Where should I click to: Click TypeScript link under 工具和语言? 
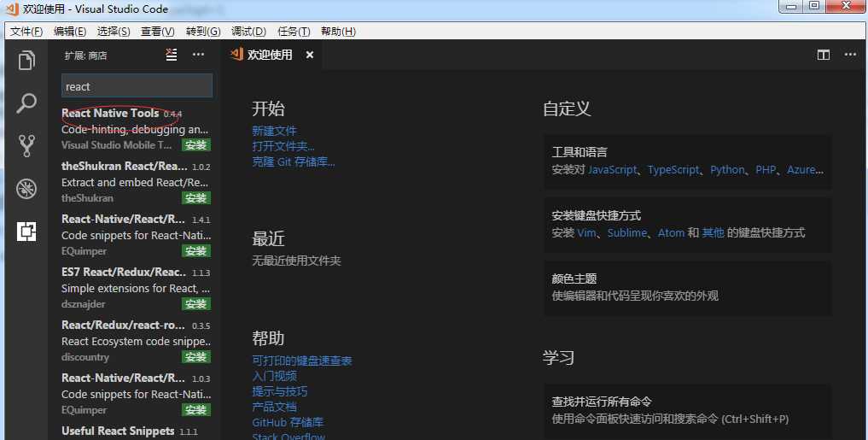673,170
